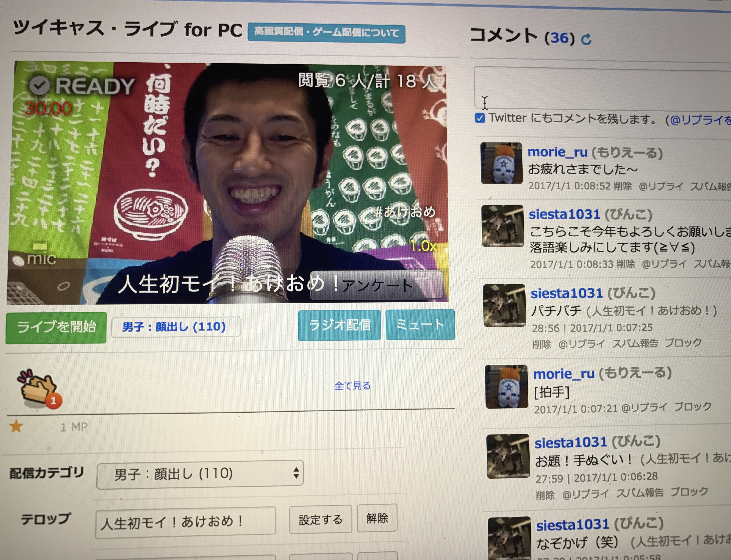The image size is (731, 560).
Task: Open 高画質配信・ゲーム配信について badge
Action: (x=326, y=33)
